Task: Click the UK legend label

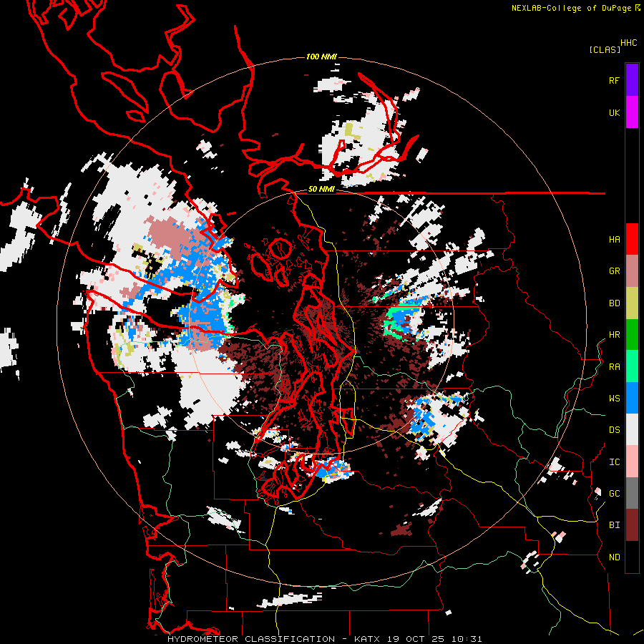Action: pyautogui.click(x=614, y=112)
